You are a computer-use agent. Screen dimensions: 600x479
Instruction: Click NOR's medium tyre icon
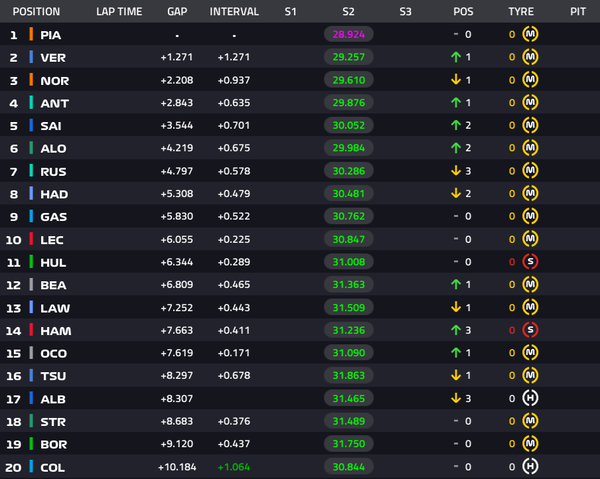(x=530, y=80)
